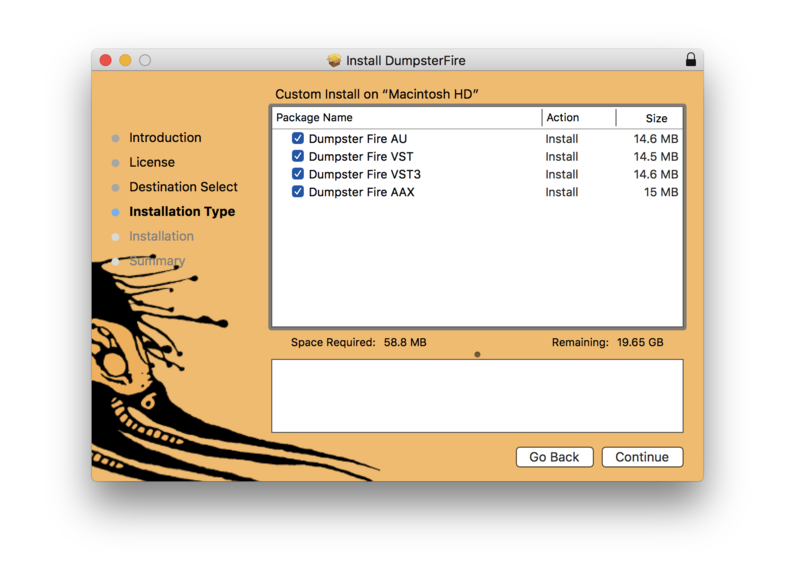Screen dimensions: 800x568
Task: Click the Go Back button
Action: [x=554, y=457]
